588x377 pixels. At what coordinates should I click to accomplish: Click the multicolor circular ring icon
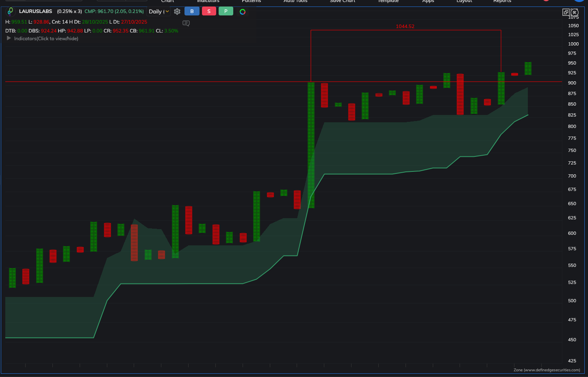pyautogui.click(x=243, y=12)
